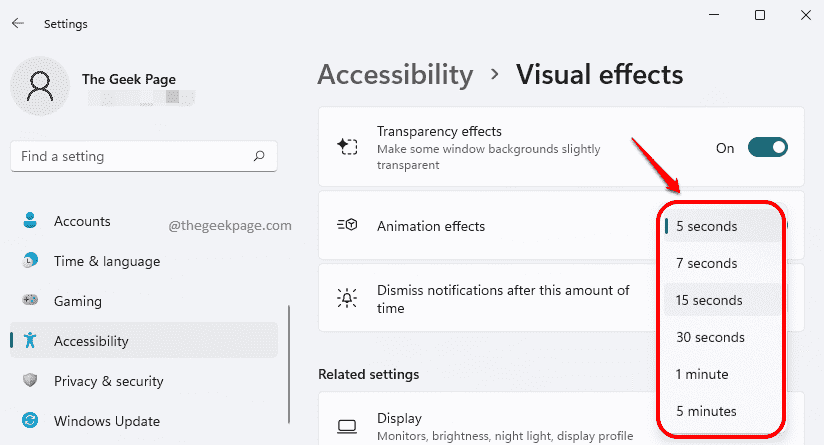Screen dimensions: 824x445
Task: Click the Windows Update sync icon
Action: [x=30, y=420]
